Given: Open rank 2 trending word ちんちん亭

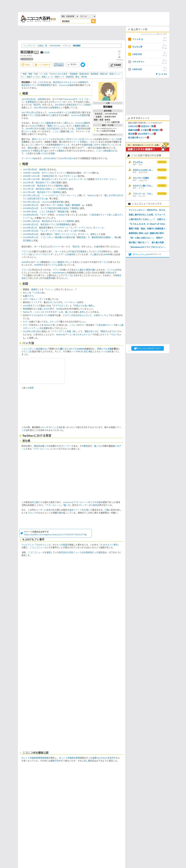Looking at the screenshot, I should coord(137,47).
